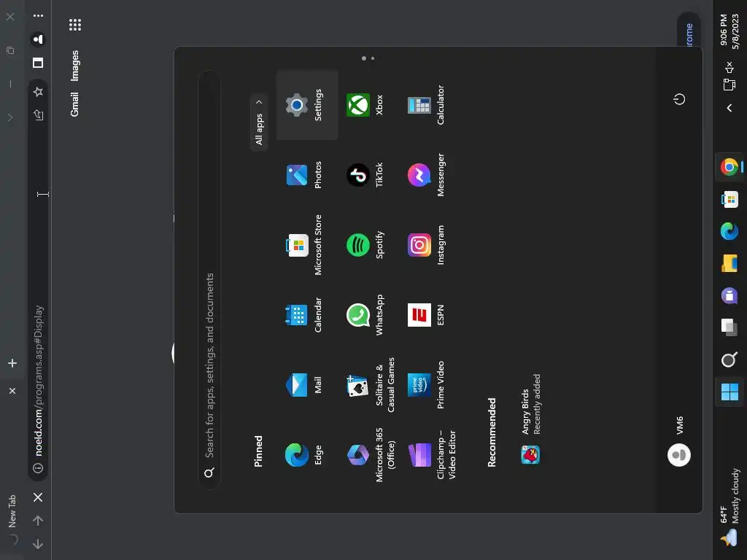747x560 pixels.
Task: Toggle Chrome side panel icon
Action: click(x=38, y=63)
